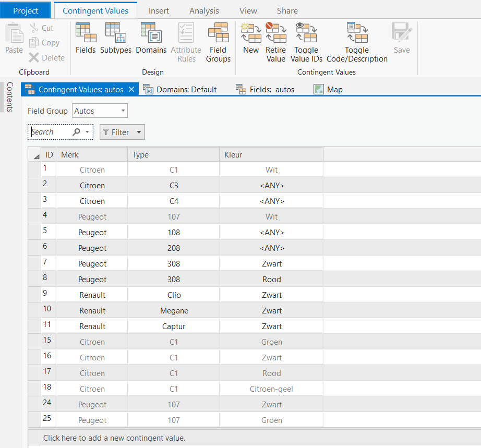This screenshot has height=448, width=481.
Task: Open the Attribute Rules view
Action: (x=186, y=42)
